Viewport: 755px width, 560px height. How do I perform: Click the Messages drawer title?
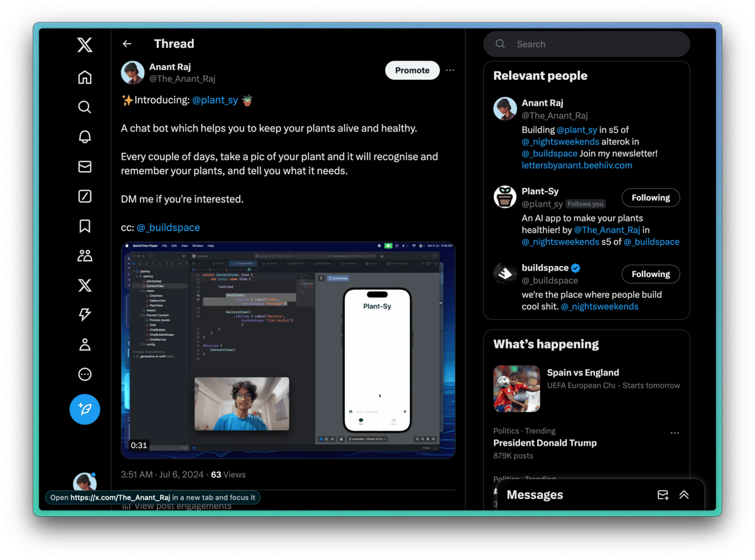(535, 495)
